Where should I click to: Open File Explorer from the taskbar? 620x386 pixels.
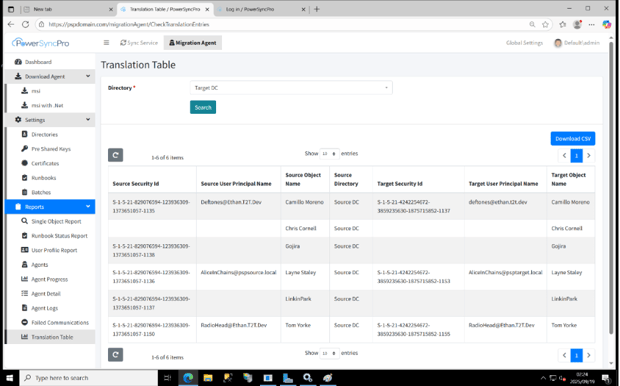click(208, 378)
